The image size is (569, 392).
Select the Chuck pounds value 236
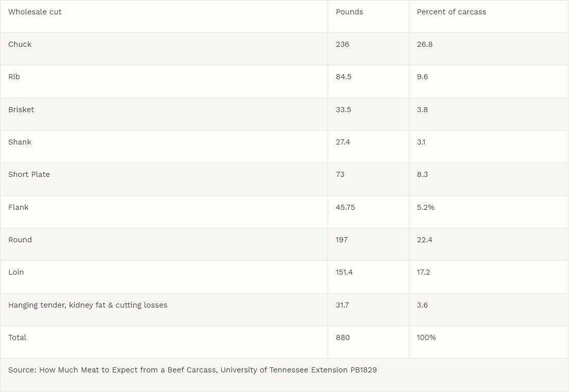pos(342,44)
